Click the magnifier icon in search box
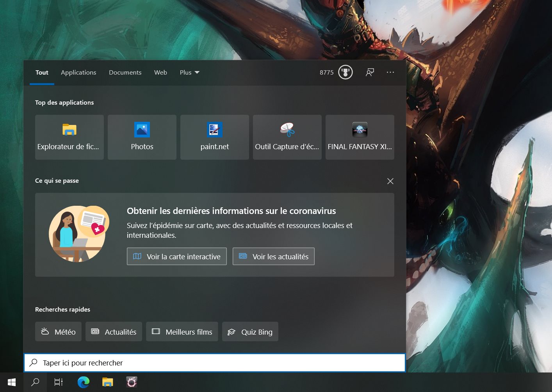 [34, 363]
